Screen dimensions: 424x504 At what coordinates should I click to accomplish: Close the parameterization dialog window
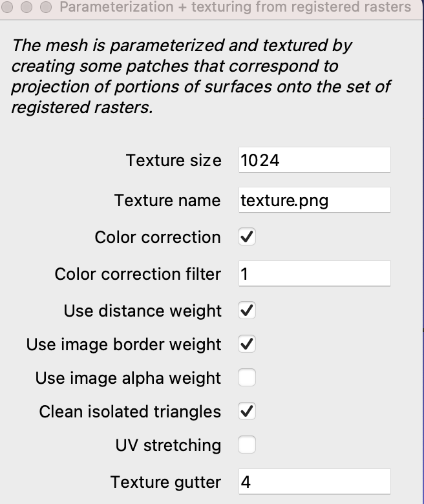8,7
